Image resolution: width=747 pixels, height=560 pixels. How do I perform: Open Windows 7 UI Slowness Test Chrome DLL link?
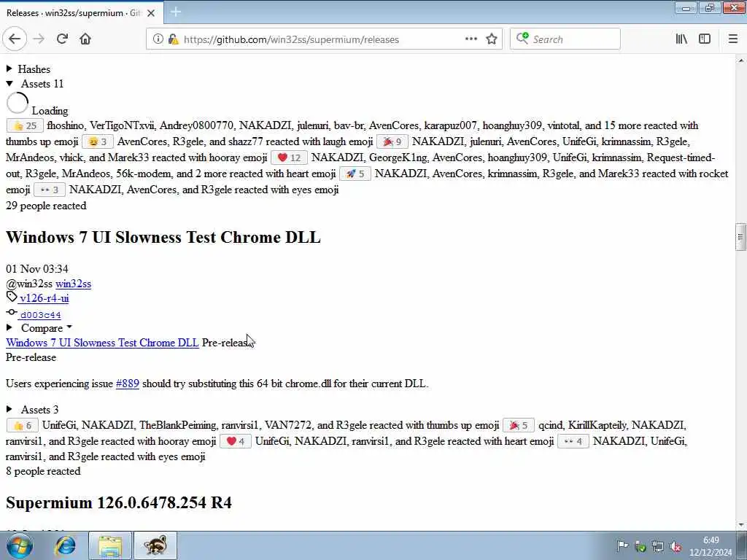click(102, 343)
